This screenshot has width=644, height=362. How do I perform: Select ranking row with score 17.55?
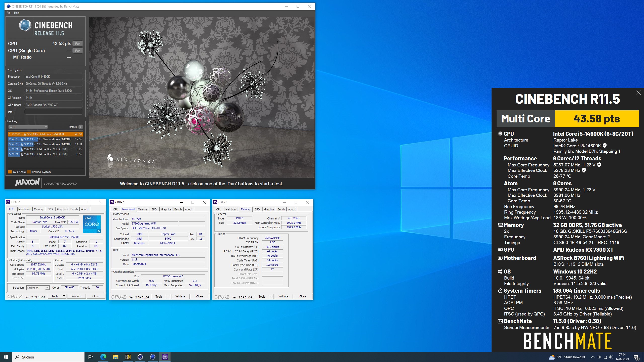pyautogui.click(x=46, y=139)
